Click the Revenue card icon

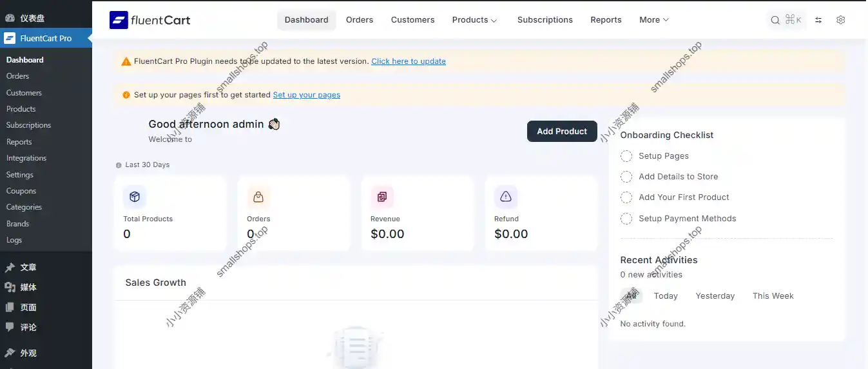[382, 197]
